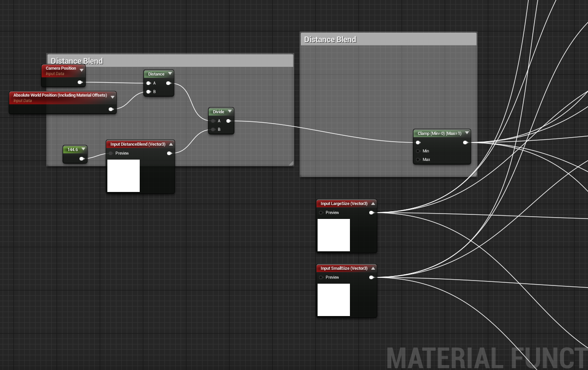Screen dimensions: 588x370
Task: Click the right Distance Blend comment resize grip
Action: 474,174
